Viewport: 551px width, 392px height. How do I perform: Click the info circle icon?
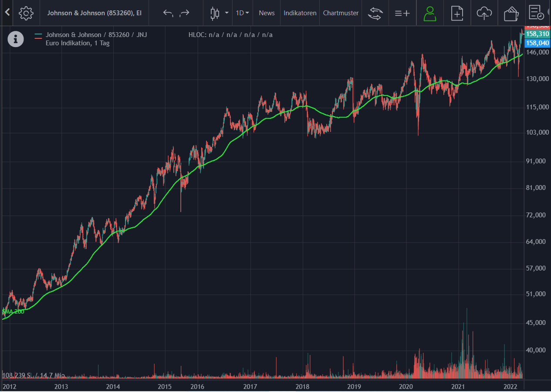[16, 39]
